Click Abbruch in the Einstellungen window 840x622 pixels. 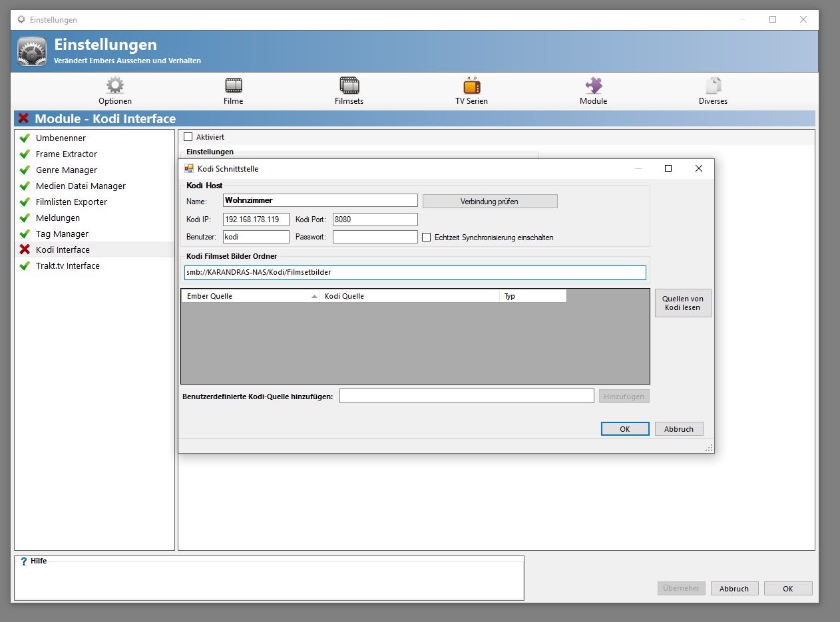pos(734,589)
